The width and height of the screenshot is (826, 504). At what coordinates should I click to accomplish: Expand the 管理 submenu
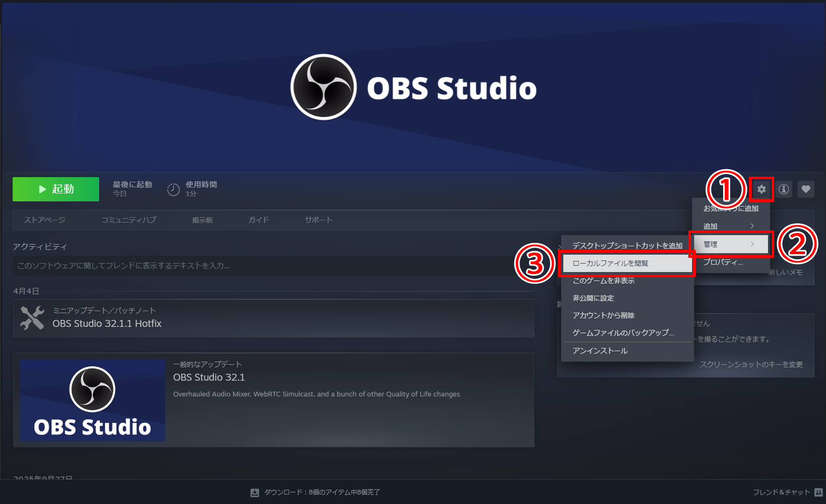[731, 244]
